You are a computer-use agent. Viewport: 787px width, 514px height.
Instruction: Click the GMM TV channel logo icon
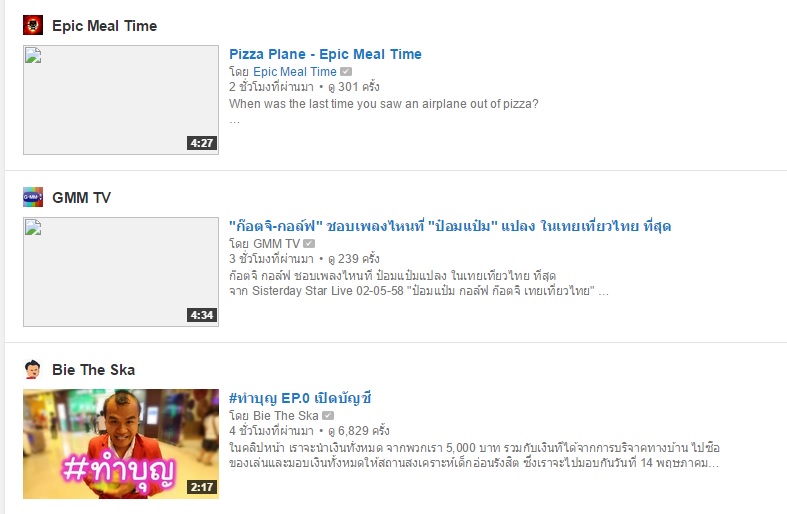[33, 197]
